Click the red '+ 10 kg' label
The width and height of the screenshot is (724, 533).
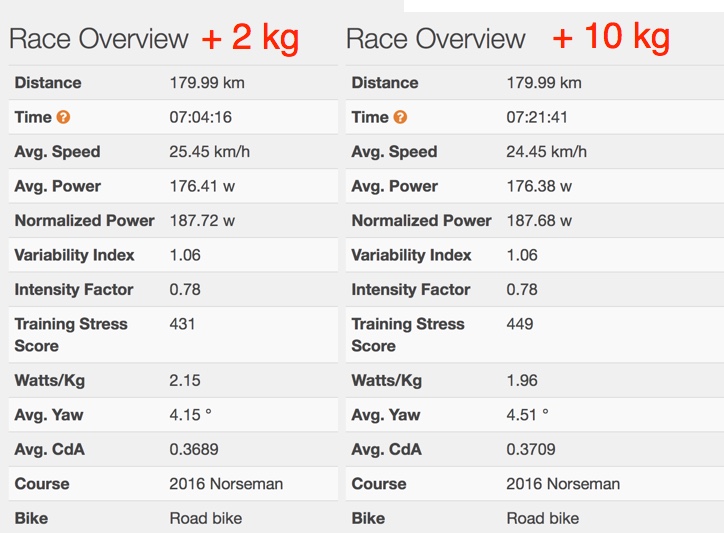(611, 37)
